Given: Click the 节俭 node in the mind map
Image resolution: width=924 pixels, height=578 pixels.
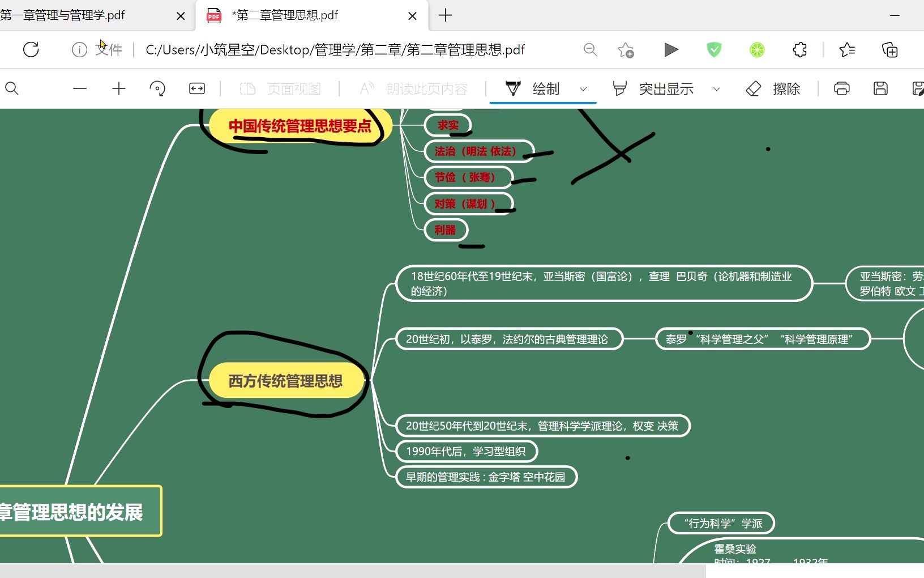Looking at the screenshot, I should tap(468, 177).
